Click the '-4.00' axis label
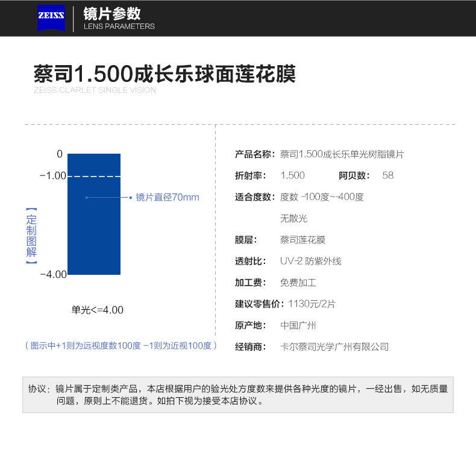 pos(54,274)
